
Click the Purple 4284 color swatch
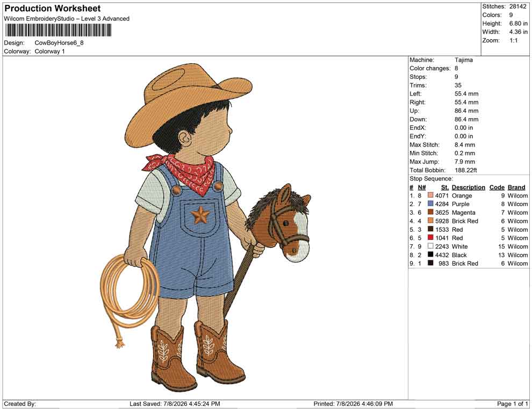click(430, 204)
